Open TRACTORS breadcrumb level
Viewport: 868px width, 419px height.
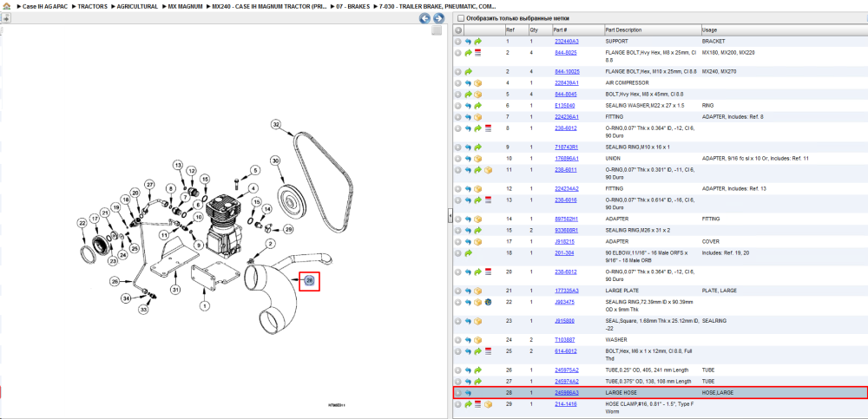tap(93, 6)
